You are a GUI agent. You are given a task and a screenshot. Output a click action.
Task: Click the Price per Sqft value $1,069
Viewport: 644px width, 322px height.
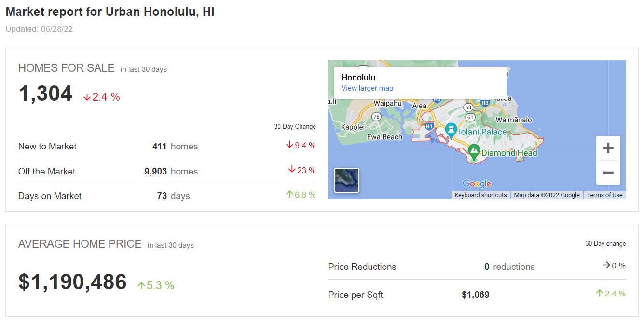476,295
